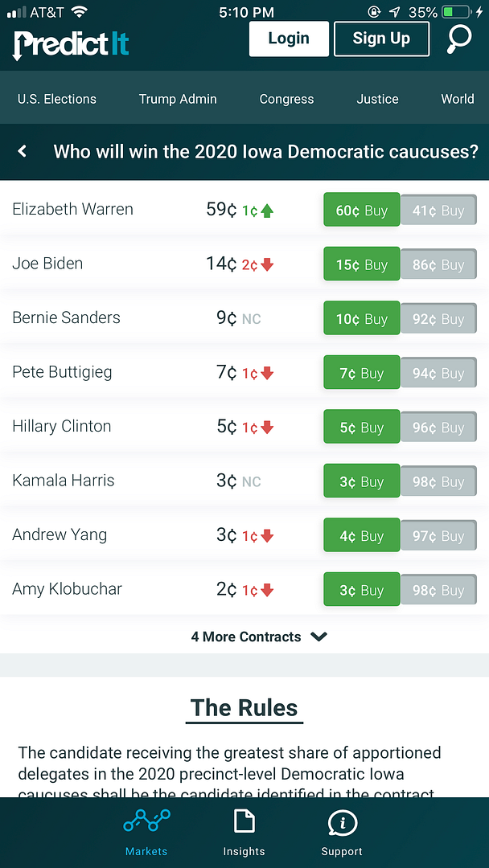Screen dimensions: 489x868
Task: Open the Support info icon
Action: (x=342, y=823)
